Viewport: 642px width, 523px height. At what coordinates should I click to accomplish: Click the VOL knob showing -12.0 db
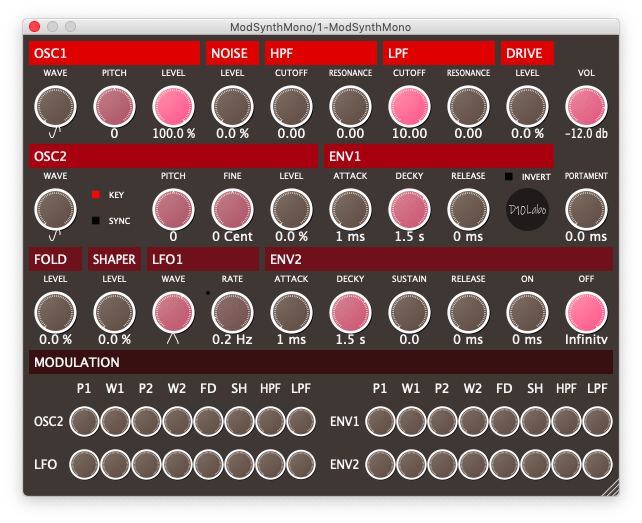point(586,105)
